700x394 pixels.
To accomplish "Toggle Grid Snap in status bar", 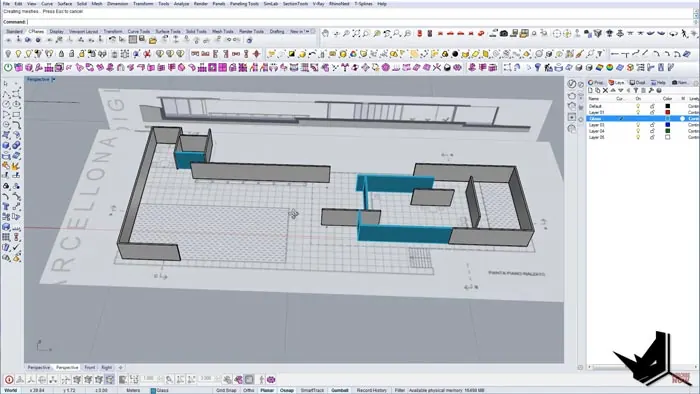I will click(226, 390).
